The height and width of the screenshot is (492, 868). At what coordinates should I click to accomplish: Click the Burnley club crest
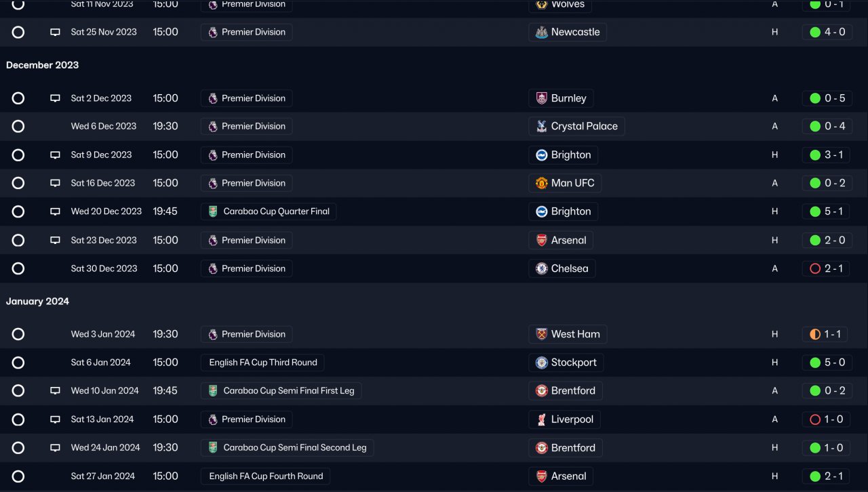541,98
